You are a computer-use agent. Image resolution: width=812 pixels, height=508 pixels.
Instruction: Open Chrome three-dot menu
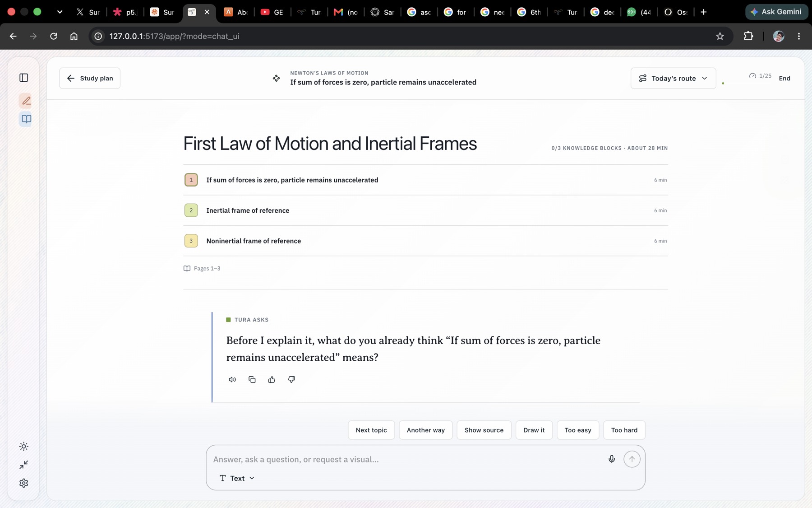click(x=799, y=37)
